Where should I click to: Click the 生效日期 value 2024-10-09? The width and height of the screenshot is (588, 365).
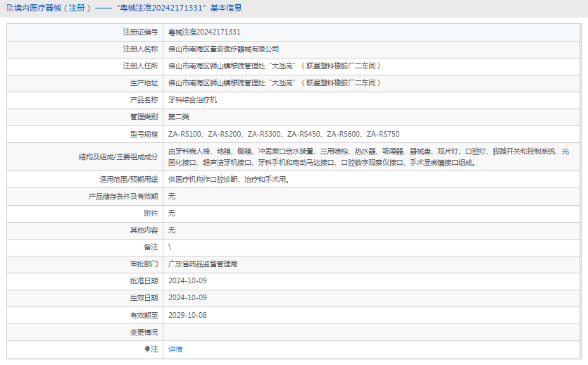point(187,298)
